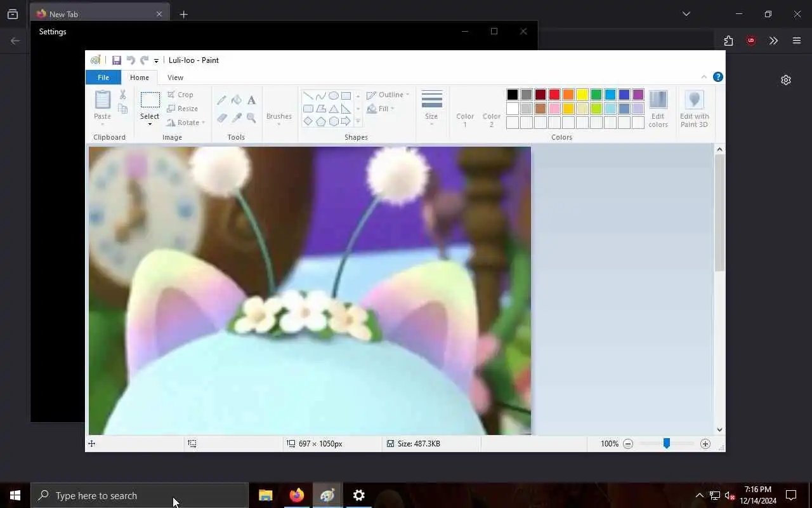Click the zoom slider handle
This screenshot has height=508, width=812.
click(x=667, y=444)
